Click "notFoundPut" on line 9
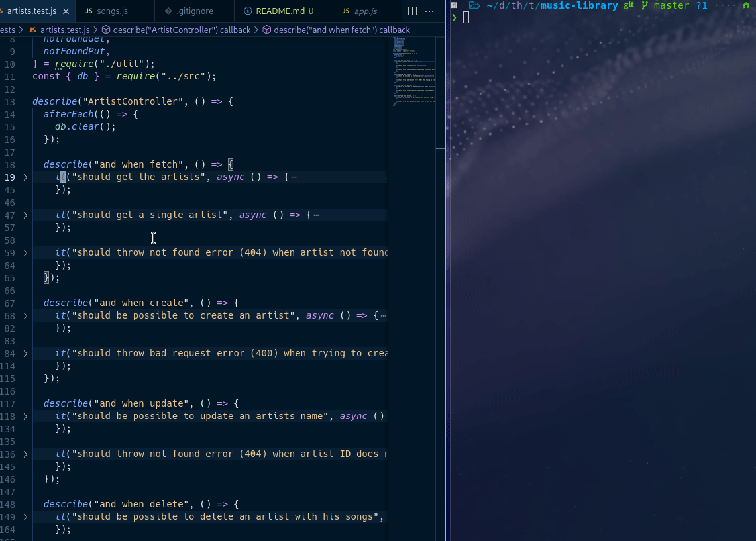The height and width of the screenshot is (541, 756). (x=74, y=51)
